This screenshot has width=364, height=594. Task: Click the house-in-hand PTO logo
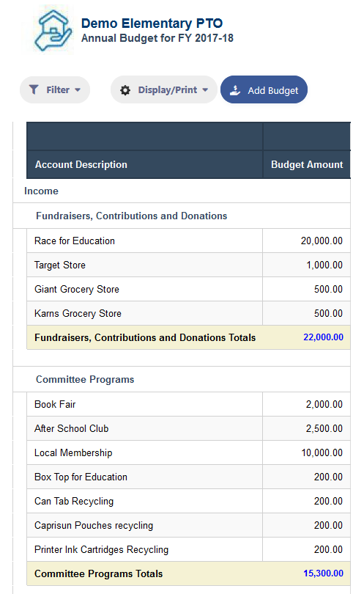coord(53,30)
